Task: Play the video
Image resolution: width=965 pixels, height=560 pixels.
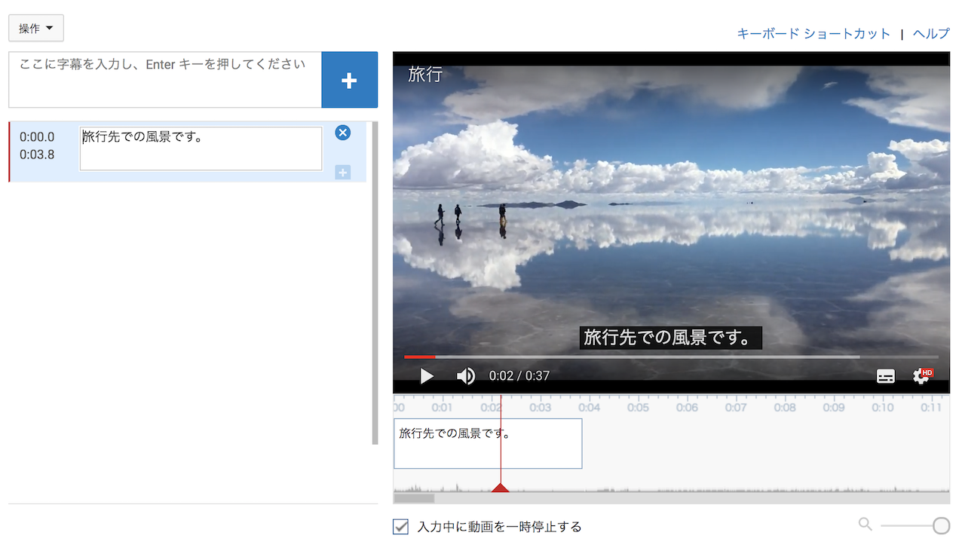Action: 427,375
